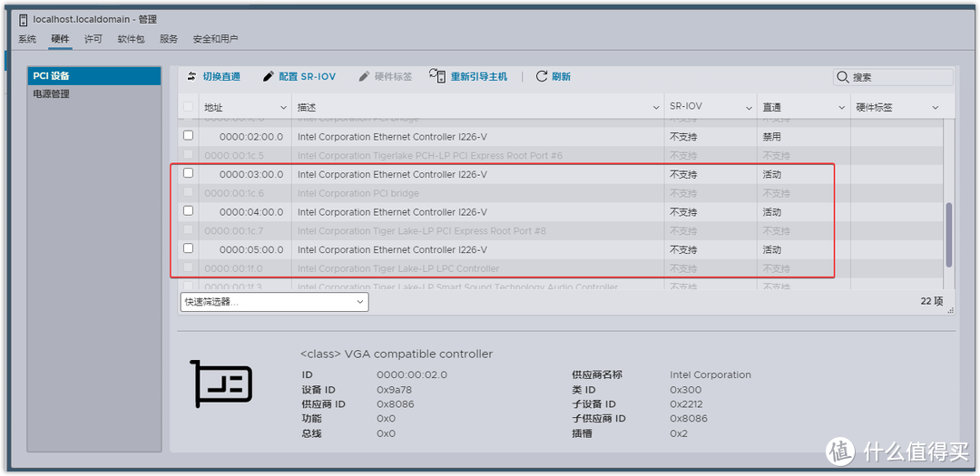Switch to the 服务 tab

pos(169,39)
